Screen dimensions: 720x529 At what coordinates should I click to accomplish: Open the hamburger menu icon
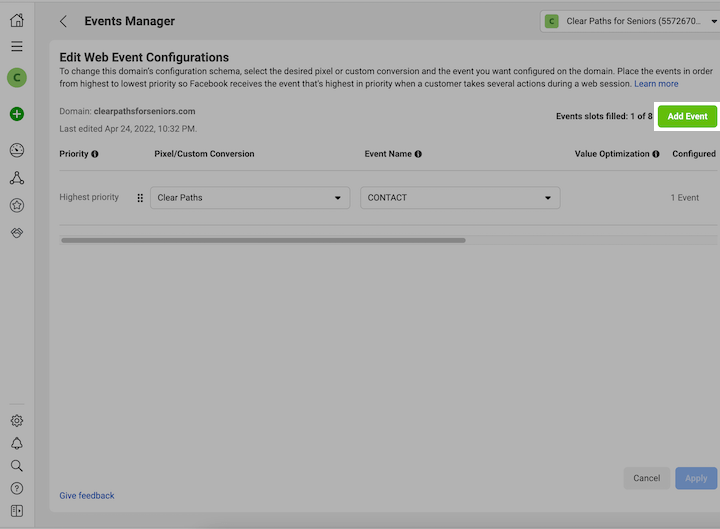(x=17, y=46)
